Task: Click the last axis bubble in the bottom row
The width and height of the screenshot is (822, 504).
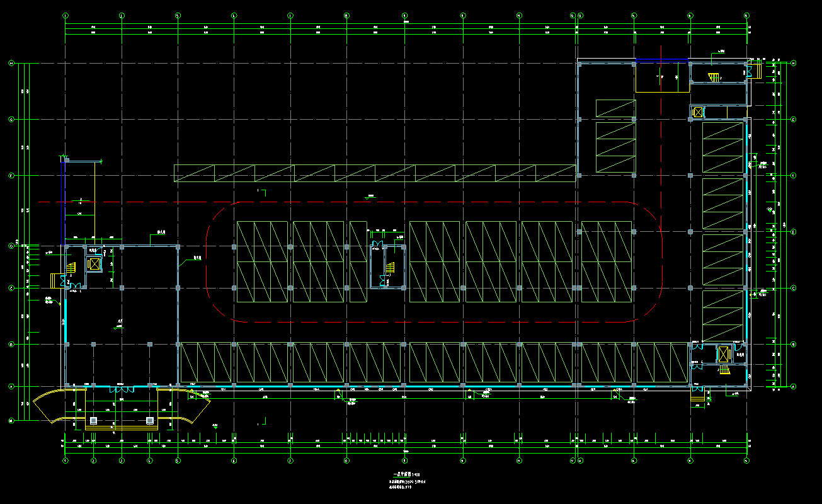Action: click(x=746, y=461)
